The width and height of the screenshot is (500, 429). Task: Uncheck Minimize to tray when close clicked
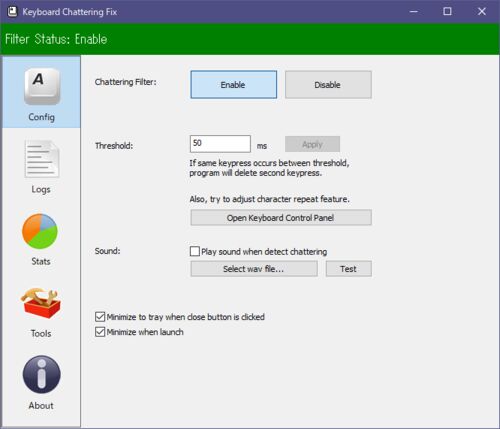tap(100, 317)
